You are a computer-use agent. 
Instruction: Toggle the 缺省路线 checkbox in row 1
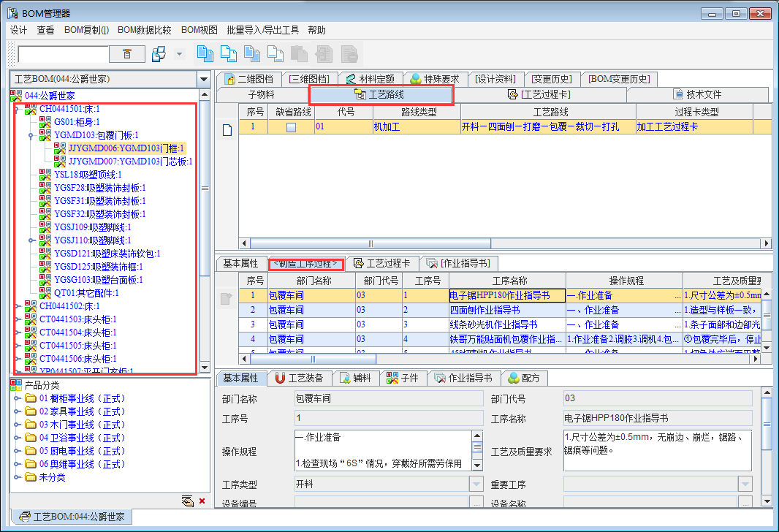tap(291, 127)
